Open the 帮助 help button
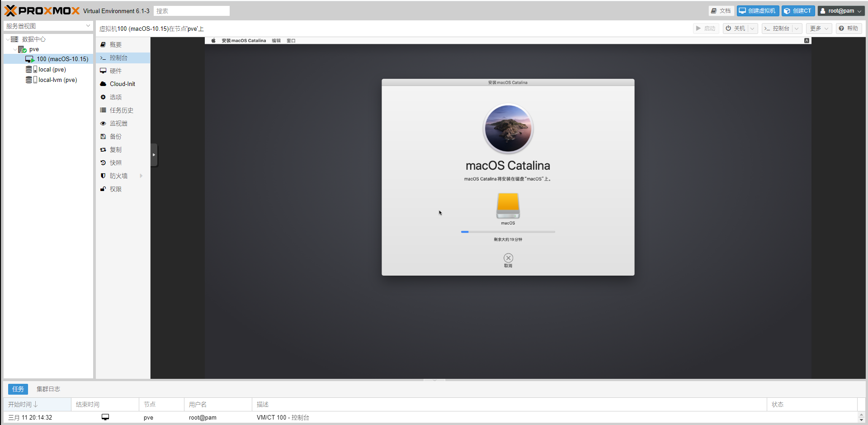The width and height of the screenshot is (868, 425). click(x=849, y=29)
